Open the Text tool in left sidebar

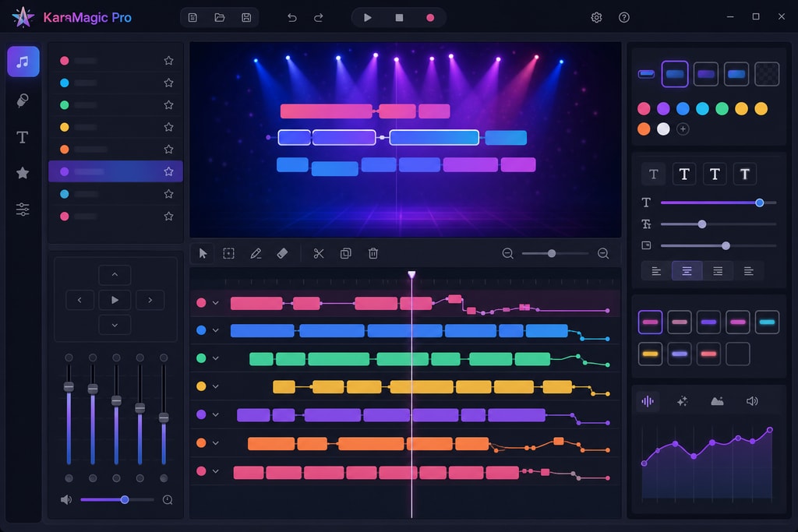pyautogui.click(x=23, y=137)
